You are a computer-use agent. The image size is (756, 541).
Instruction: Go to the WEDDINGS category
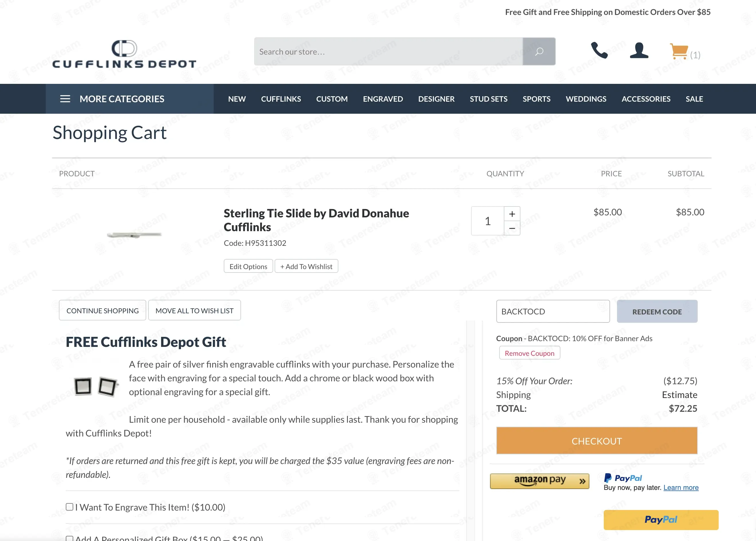[x=586, y=99]
